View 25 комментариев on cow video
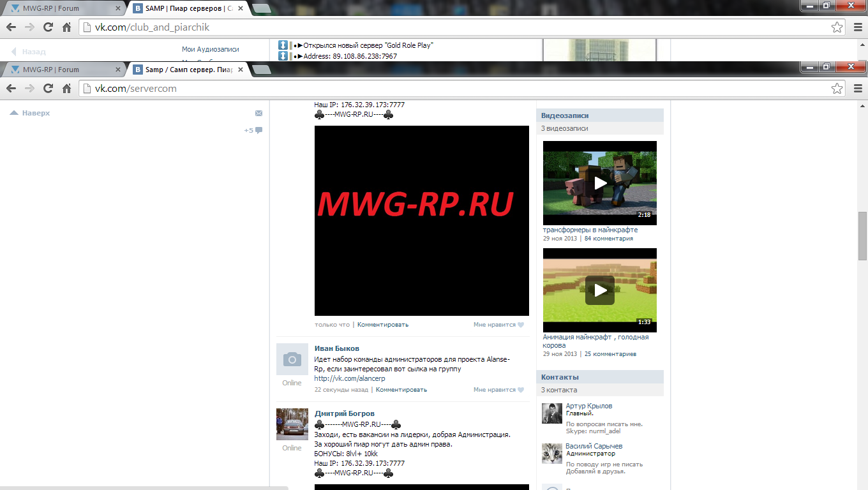Viewport: 868px width, 490px height. coord(610,354)
